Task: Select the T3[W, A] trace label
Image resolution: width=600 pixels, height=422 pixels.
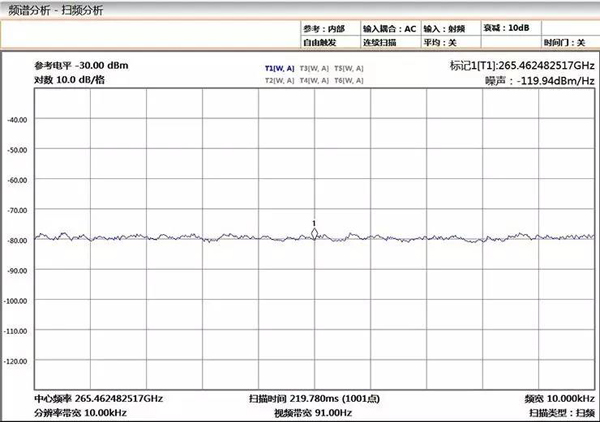Action: [x=314, y=68]
